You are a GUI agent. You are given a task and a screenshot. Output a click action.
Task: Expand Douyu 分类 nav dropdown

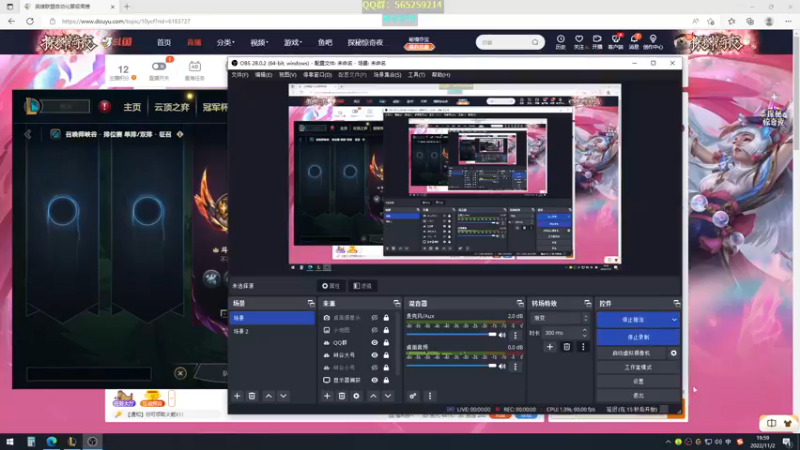tap(225, 42)
